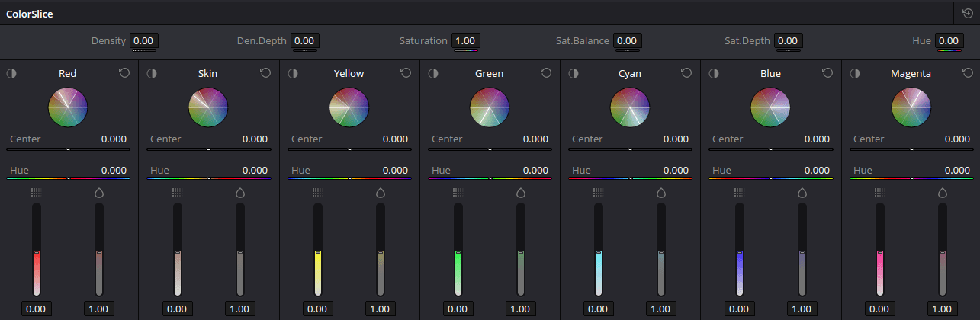Click the Red Center slider
The image size is (980, 320).
tap(68, 149)
